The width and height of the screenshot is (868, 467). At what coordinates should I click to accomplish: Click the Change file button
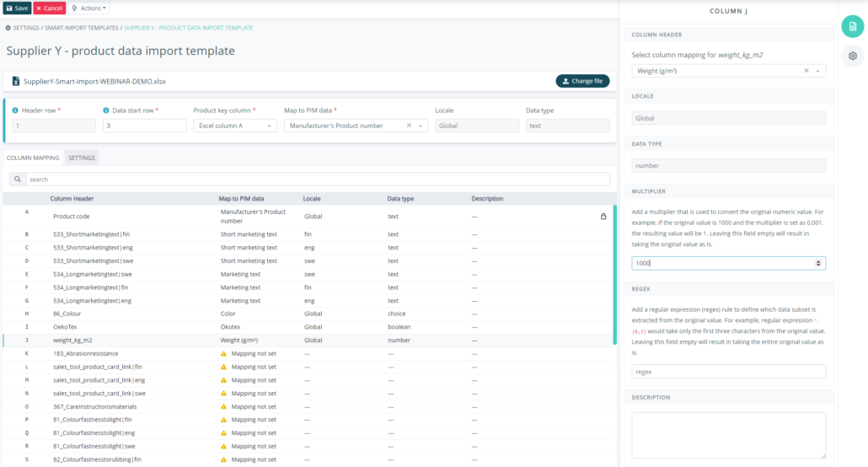point(582,81)
